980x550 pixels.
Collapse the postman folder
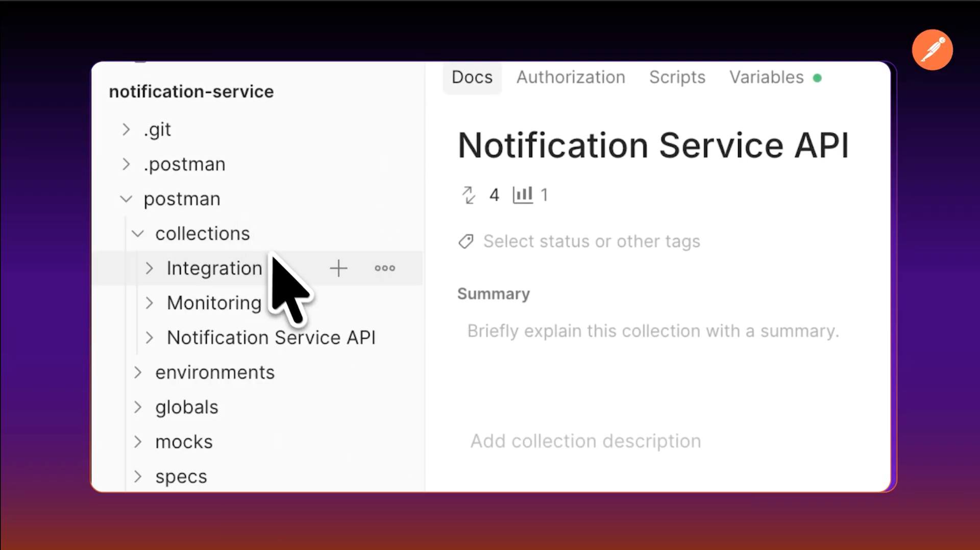tap(126, 199)
